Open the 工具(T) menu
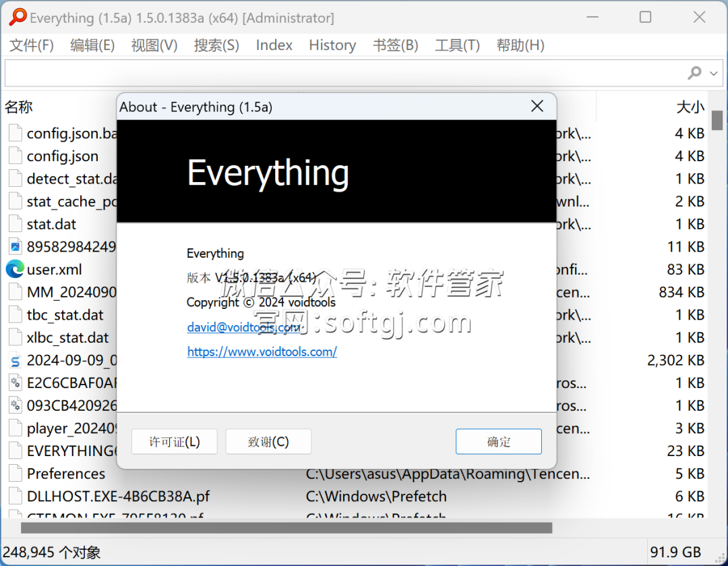 [x=457, y=45]
